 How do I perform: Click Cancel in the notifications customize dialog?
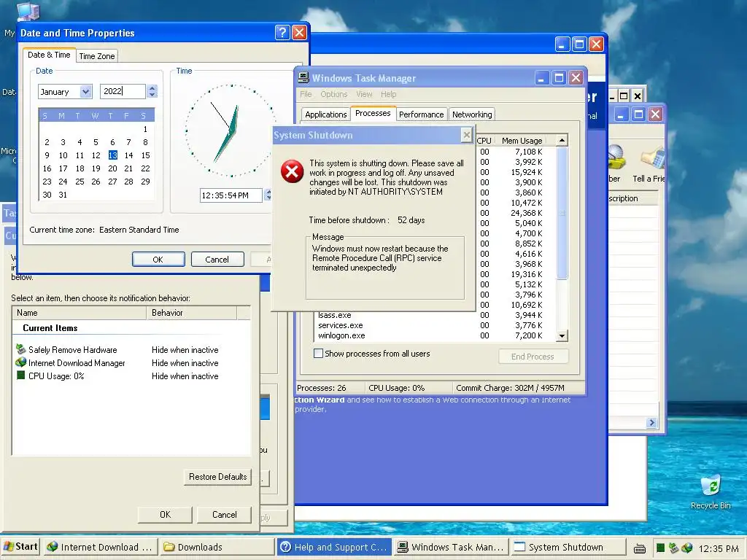click(x=225, y=514)
